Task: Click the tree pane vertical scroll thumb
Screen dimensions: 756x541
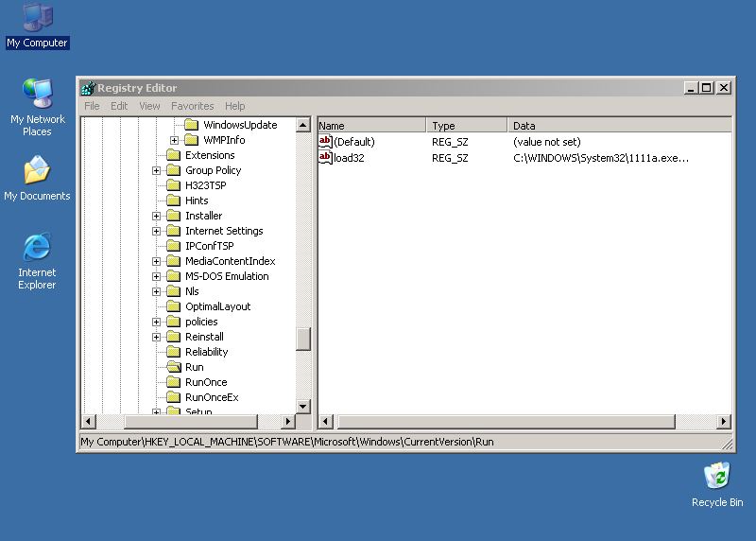Action: [302, 339]
